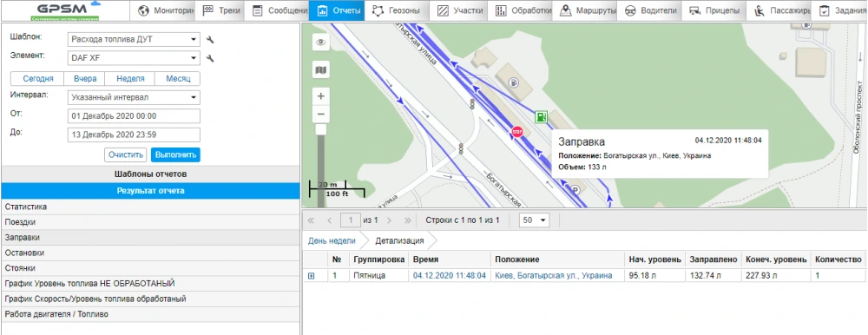Collapse the Результат отчета section
The width and height of the screenshot is (868, 335).
(150, 190)
